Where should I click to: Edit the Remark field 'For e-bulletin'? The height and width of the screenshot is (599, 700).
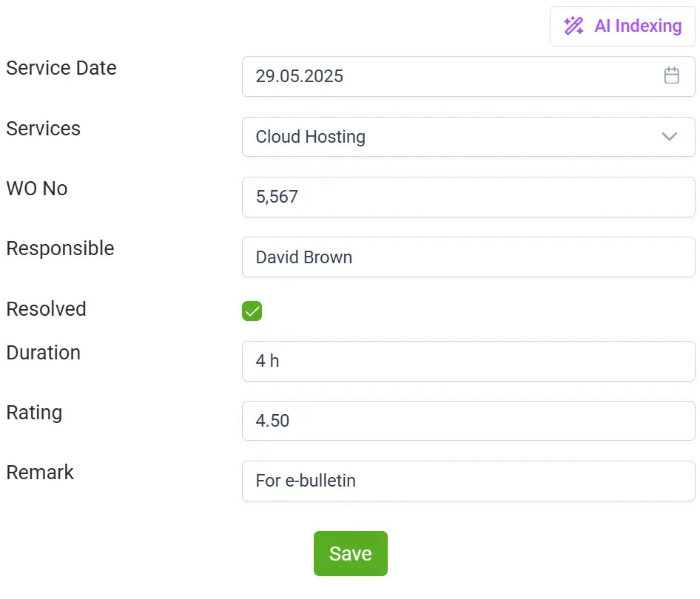click(468, 481)
